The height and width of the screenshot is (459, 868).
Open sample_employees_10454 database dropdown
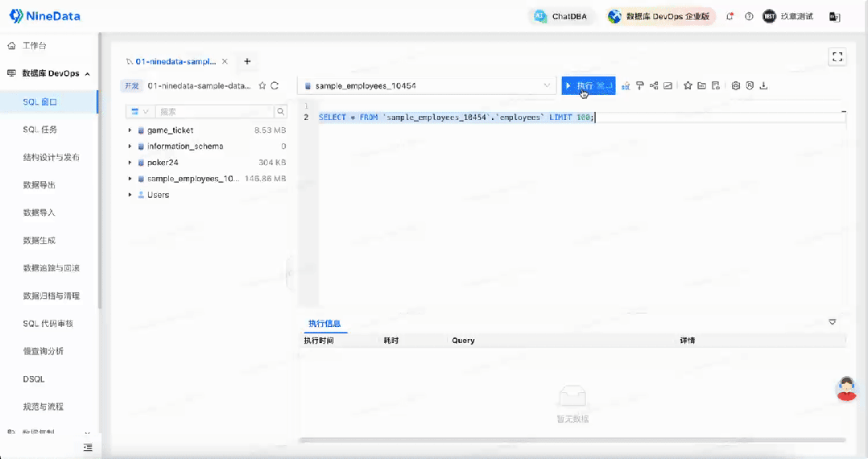(427, 86)
